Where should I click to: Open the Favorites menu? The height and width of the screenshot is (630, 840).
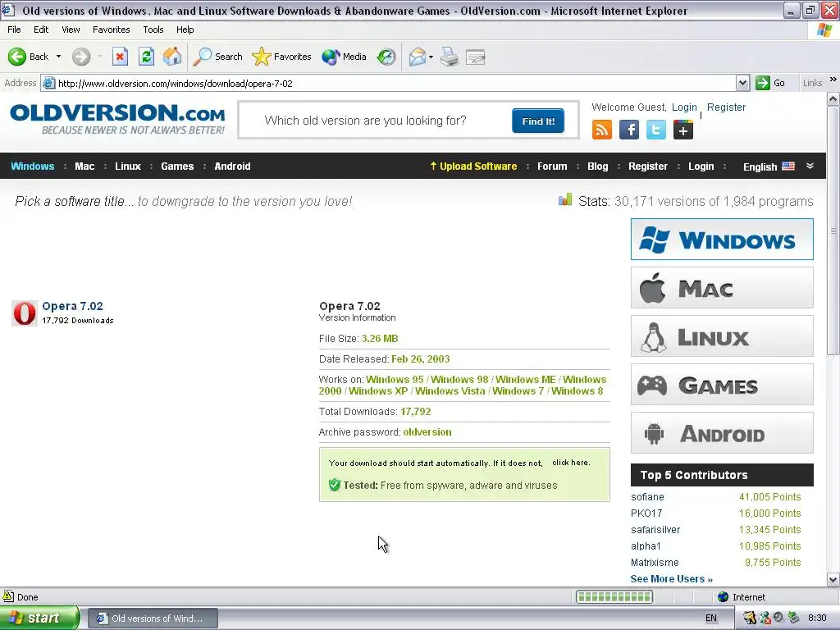coord(112,30)
